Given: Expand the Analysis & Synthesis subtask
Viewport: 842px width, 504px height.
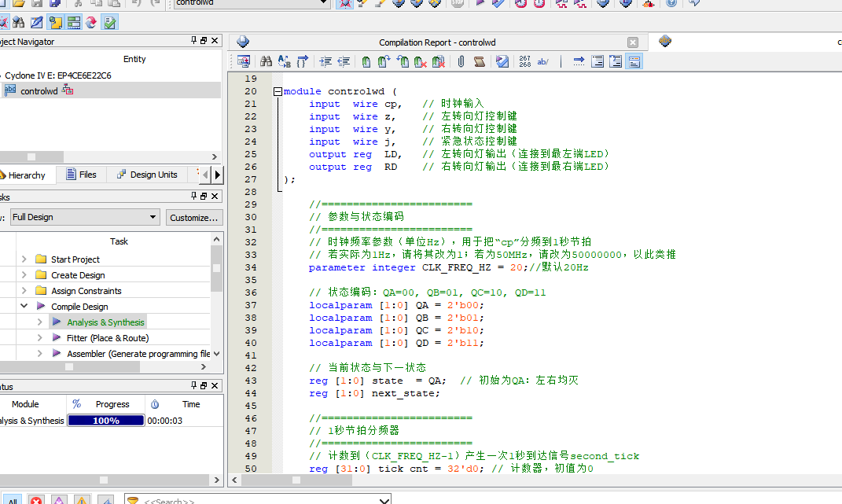Looking at the screenshot, I should [x=40, y=322].
